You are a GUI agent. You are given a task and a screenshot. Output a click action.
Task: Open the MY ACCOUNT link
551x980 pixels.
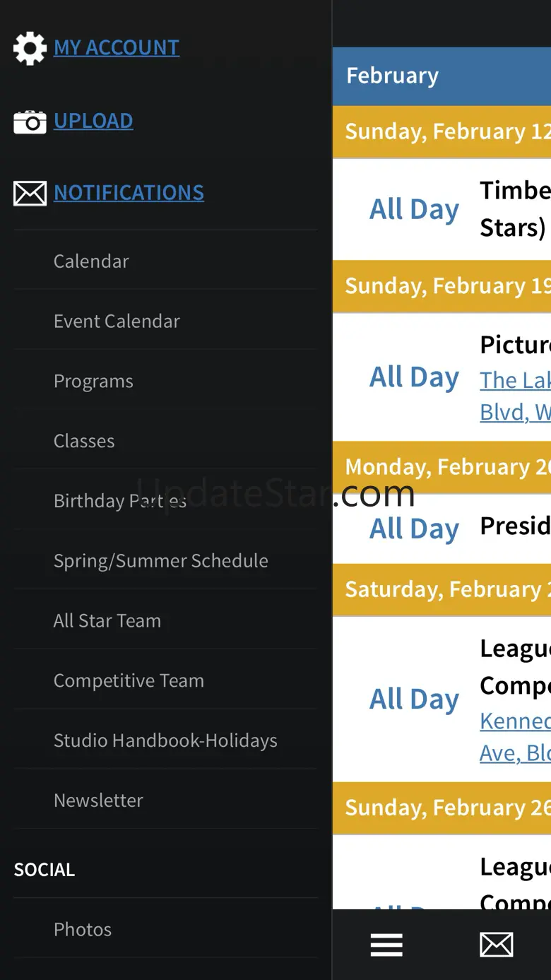coord(117,47)
